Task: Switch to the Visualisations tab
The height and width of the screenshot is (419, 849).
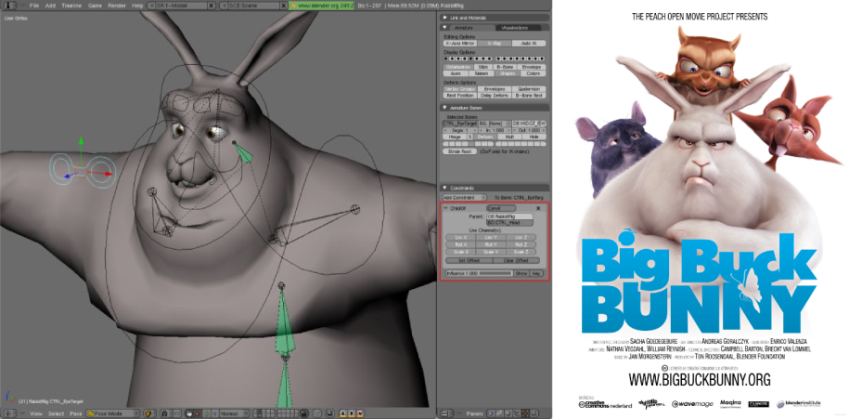Action: click(514, 28)
